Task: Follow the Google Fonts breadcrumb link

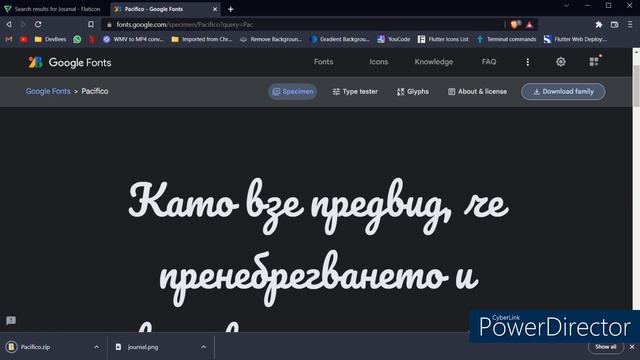Action: click(x=48, y=91)
